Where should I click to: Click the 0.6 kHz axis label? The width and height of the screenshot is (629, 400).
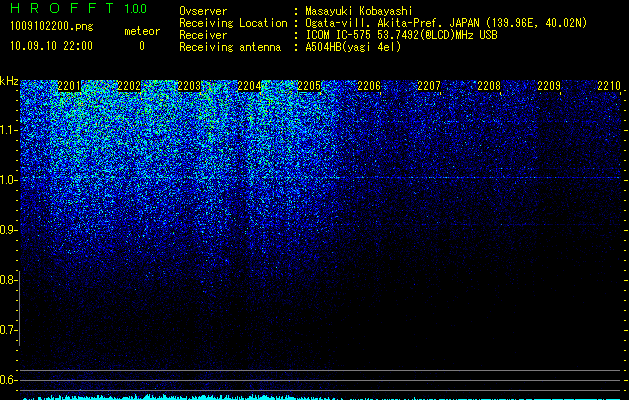point(9,380)
